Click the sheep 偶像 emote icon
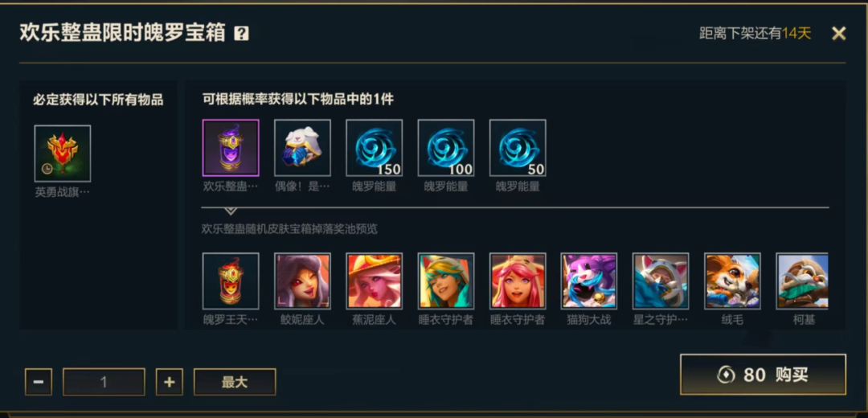The height and width of the screenshot is (418, 868). pos(302,148)
